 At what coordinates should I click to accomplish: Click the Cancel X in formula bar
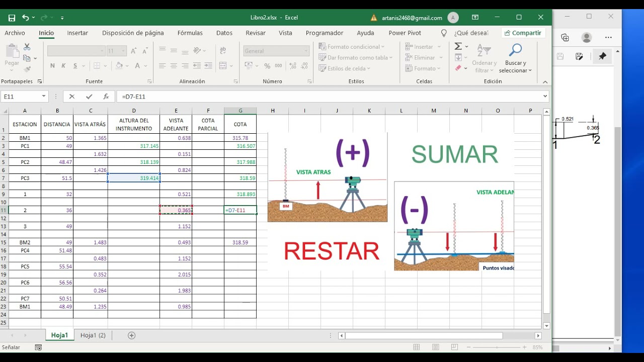pyautogui.click(x=72, y=97)
